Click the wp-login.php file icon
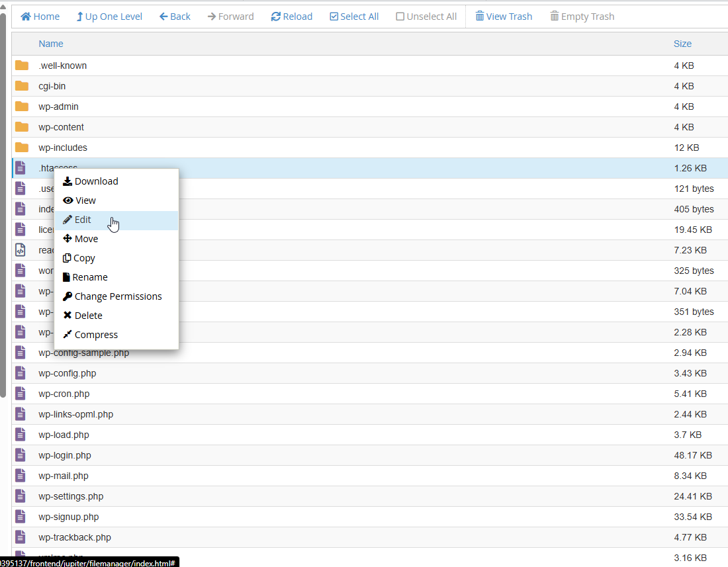Viewport: 728px width, 567px height. coord(21,455)
